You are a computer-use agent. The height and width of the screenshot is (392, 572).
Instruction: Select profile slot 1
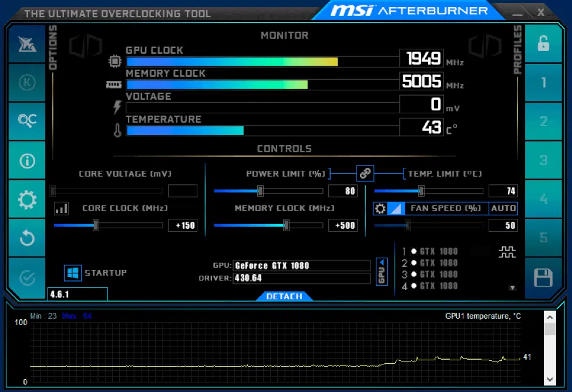click(x=543, y=83)
